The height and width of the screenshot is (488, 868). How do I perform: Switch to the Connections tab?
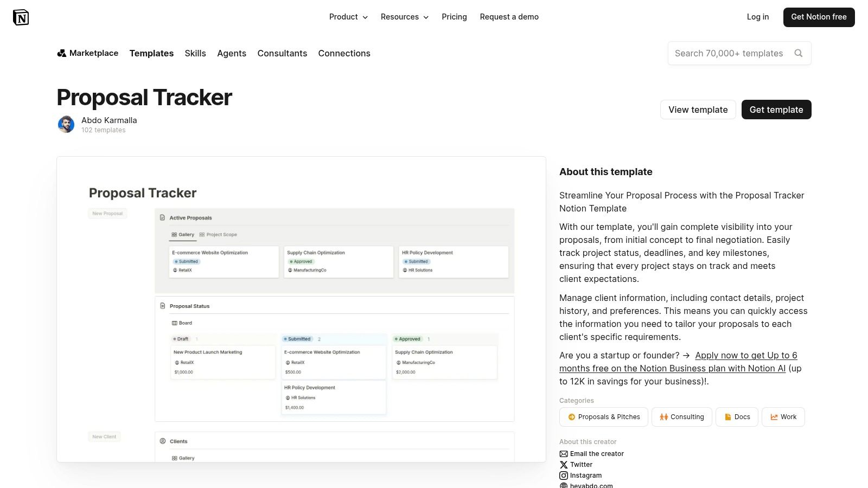pos(344,53)
